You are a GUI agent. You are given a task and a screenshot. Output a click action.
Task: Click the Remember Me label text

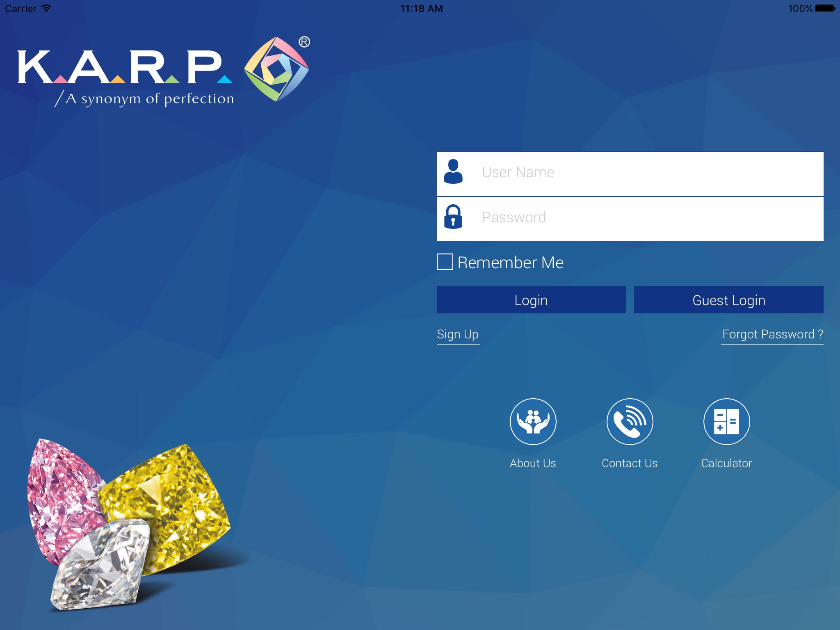(x=510, y=262)
